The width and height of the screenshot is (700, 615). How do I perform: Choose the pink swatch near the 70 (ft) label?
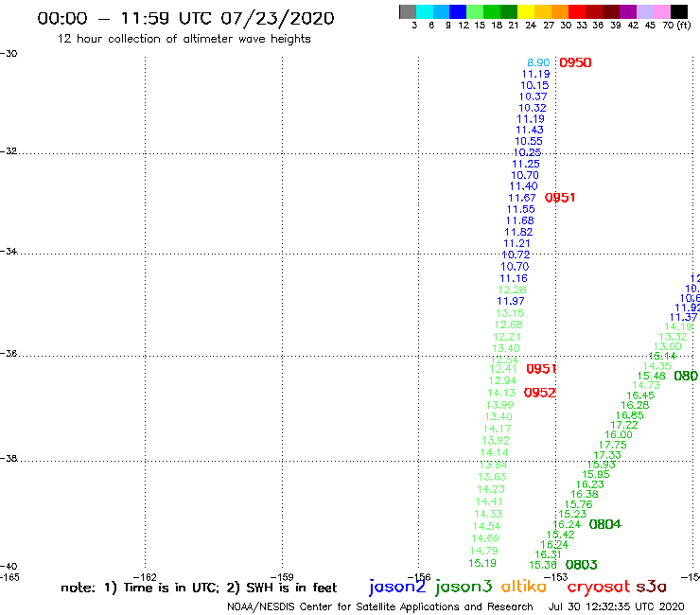point(661,11)
